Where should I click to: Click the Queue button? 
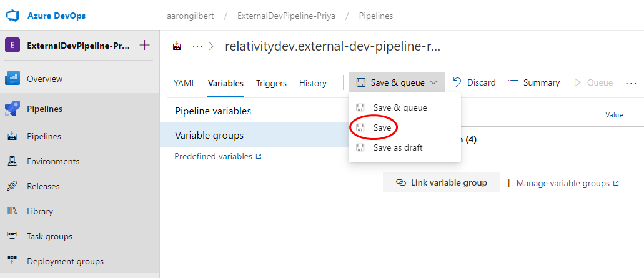(593, 83)
